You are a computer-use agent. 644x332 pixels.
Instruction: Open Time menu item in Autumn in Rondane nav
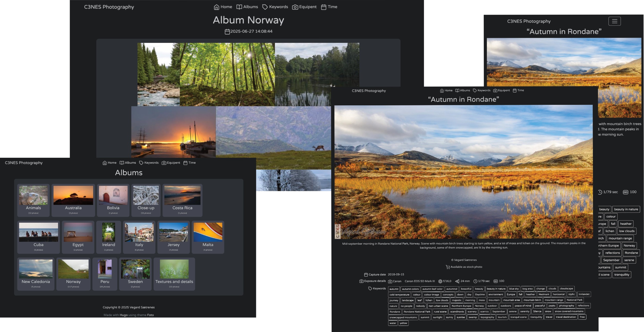(518, 90)
